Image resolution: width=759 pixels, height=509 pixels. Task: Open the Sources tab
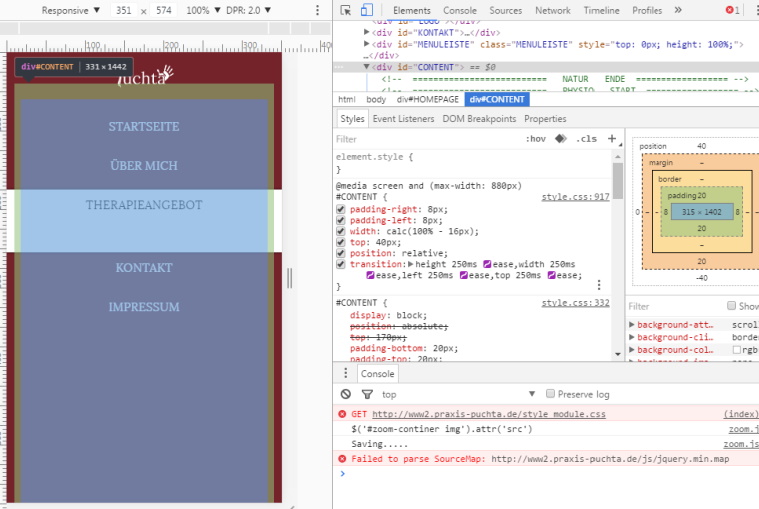click(505, 10)
